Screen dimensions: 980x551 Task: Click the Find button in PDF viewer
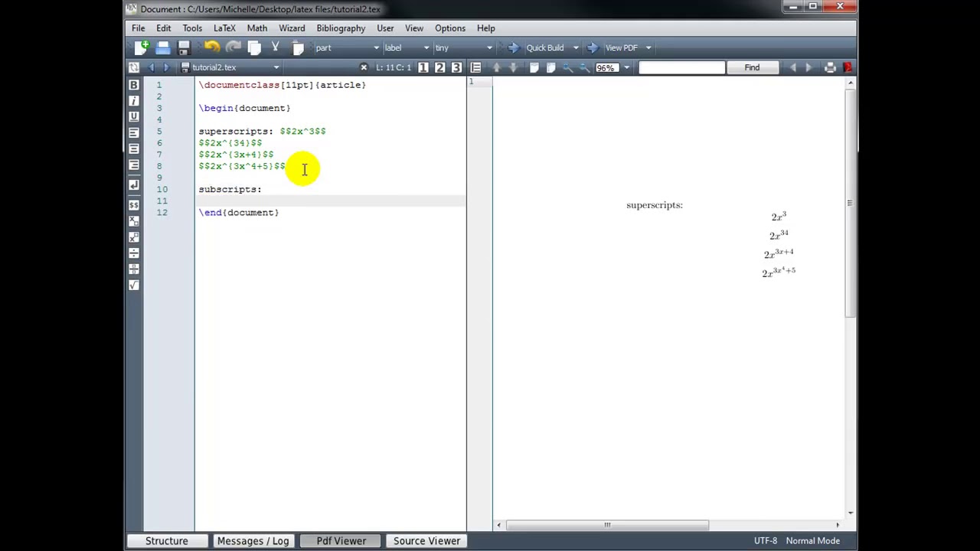click(x=752, y=67)
